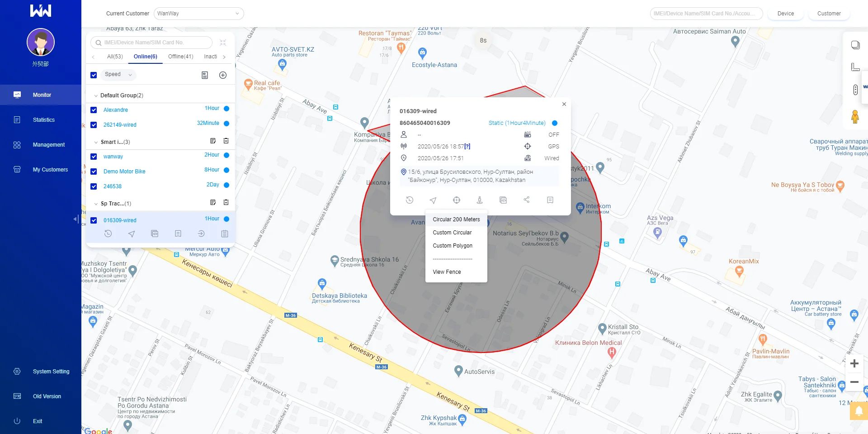Image resolution: width=868 pixels, height=434 pixels.
Task: Select View Fence menu option
Action: [456, 272]
